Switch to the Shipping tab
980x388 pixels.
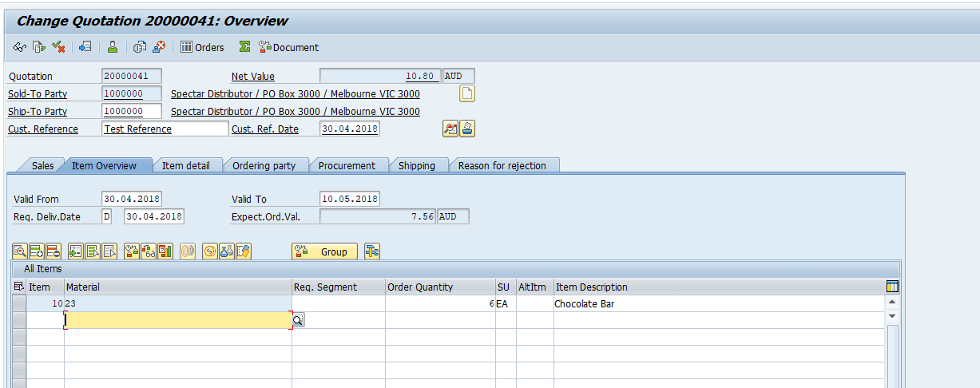[417, 165]
